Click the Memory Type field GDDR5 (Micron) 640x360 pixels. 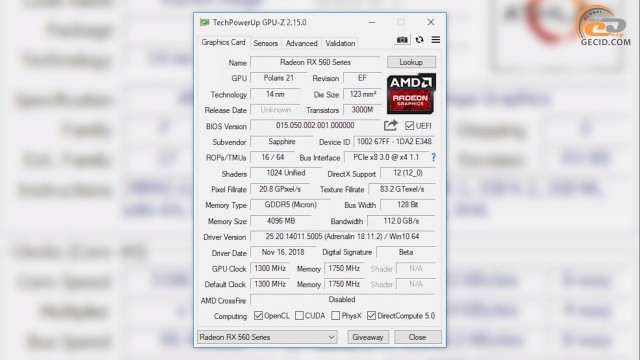tap(290, 205)
